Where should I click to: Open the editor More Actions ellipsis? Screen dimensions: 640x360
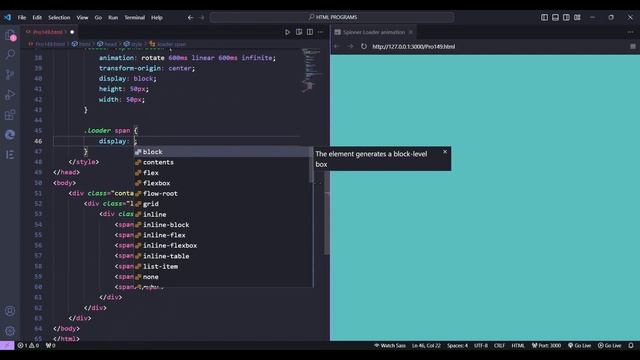[321, 32]
